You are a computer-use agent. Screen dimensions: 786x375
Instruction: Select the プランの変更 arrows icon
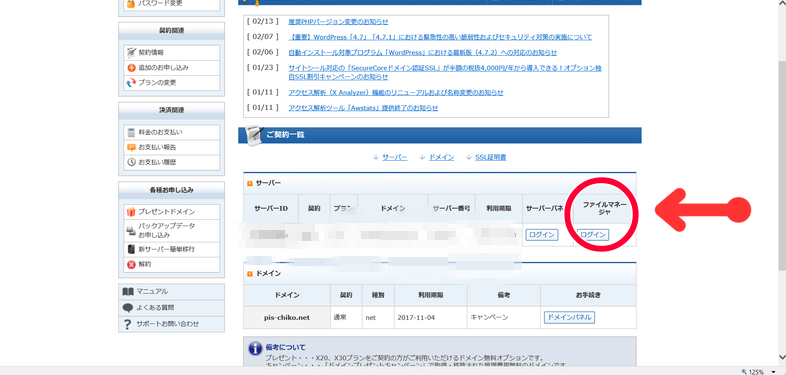131,83
